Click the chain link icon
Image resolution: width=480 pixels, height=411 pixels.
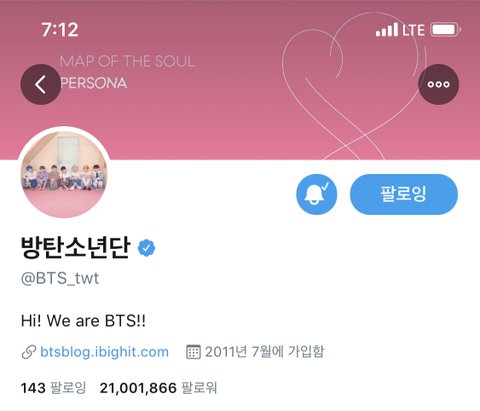coord(29,352)
